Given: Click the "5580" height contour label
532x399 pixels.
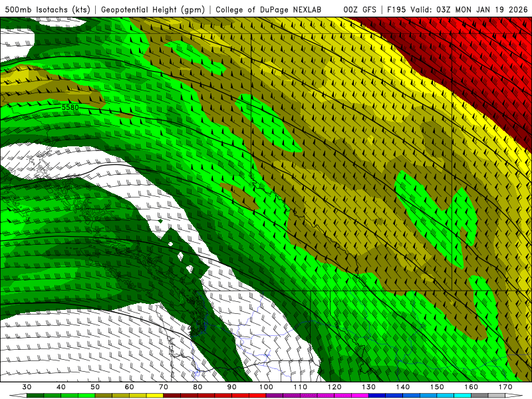Looking at the screenshot, I should 70,108.
